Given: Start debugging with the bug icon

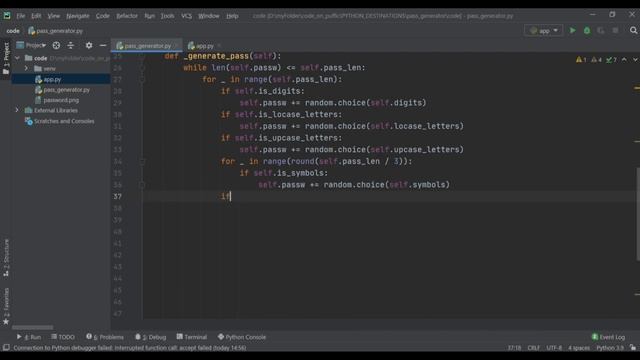Looking at the screenshot, I should [x=587, y=31].
